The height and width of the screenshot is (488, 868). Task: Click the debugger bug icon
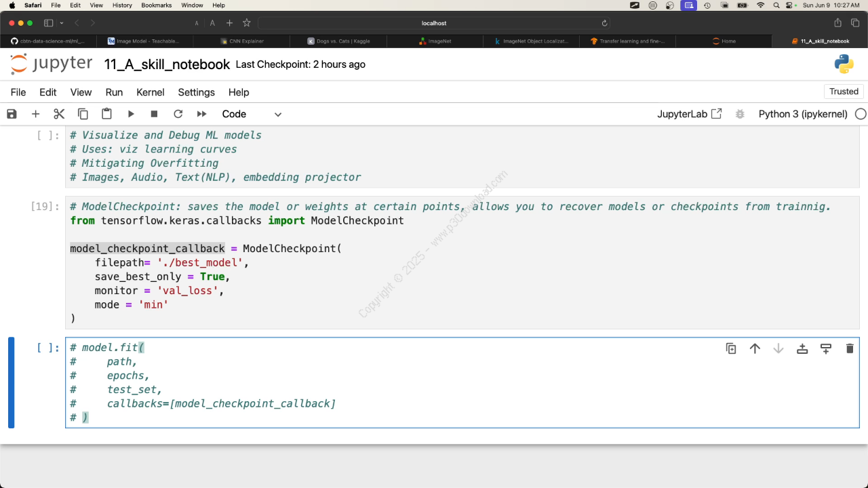click(740, 114)
